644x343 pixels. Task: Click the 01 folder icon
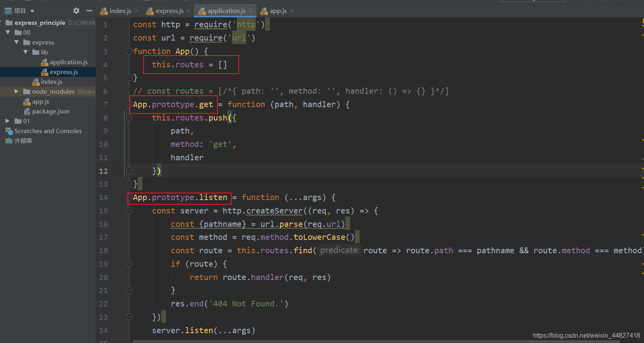coord(18,121)
